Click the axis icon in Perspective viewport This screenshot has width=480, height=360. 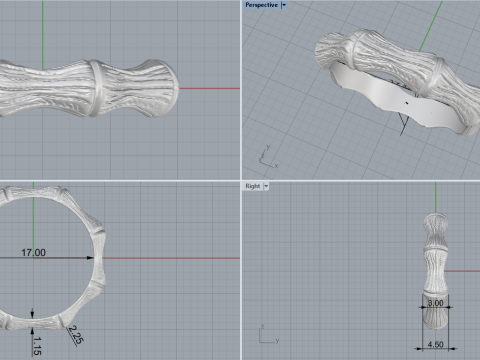pos(268,157)
